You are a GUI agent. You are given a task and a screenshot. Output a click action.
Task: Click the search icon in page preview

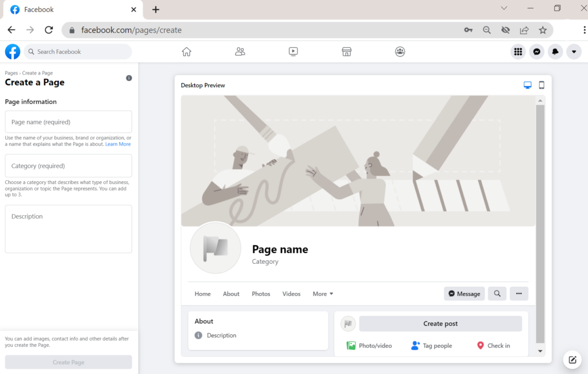point(497,294)
